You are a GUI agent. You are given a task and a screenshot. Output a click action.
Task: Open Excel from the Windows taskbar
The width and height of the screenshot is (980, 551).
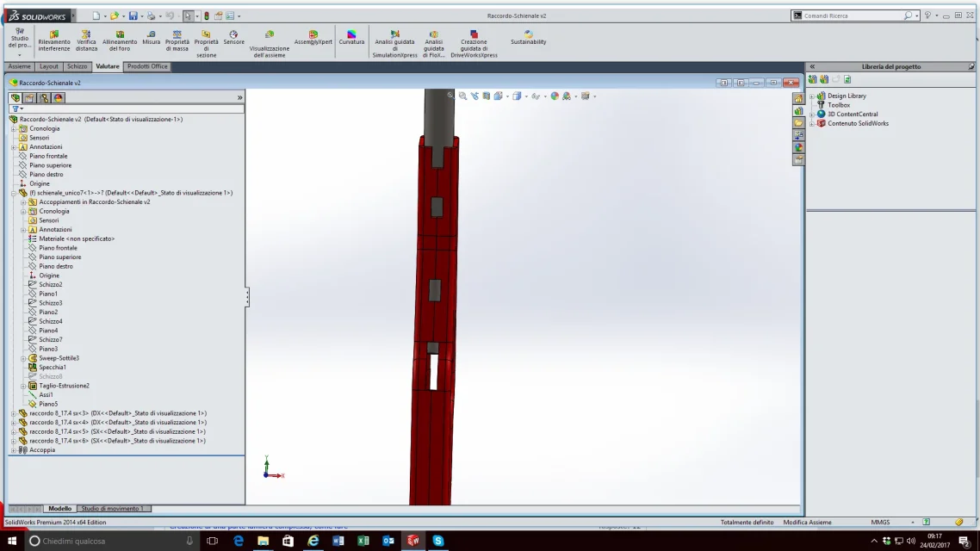pos(363,541)
